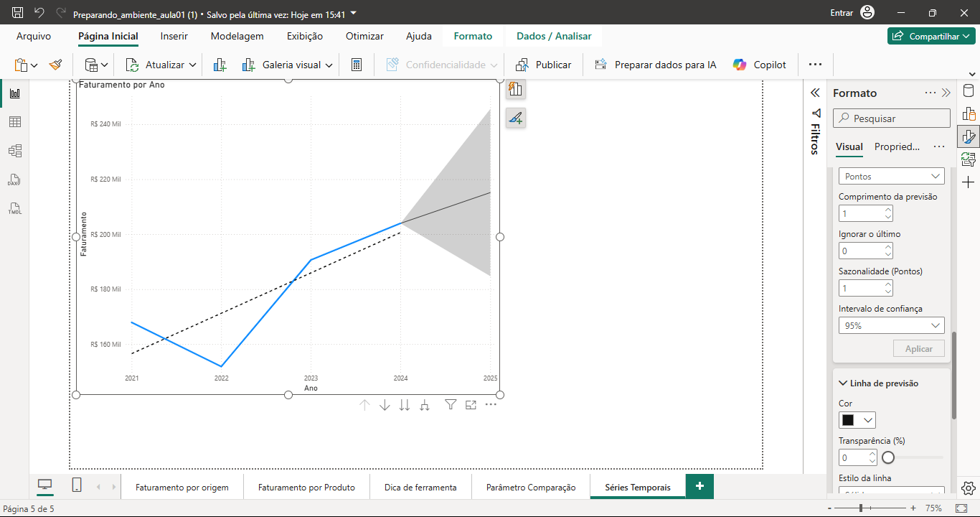Open the Exibição ribbon tab
This screenshot has width=980, height=517.
305,36
